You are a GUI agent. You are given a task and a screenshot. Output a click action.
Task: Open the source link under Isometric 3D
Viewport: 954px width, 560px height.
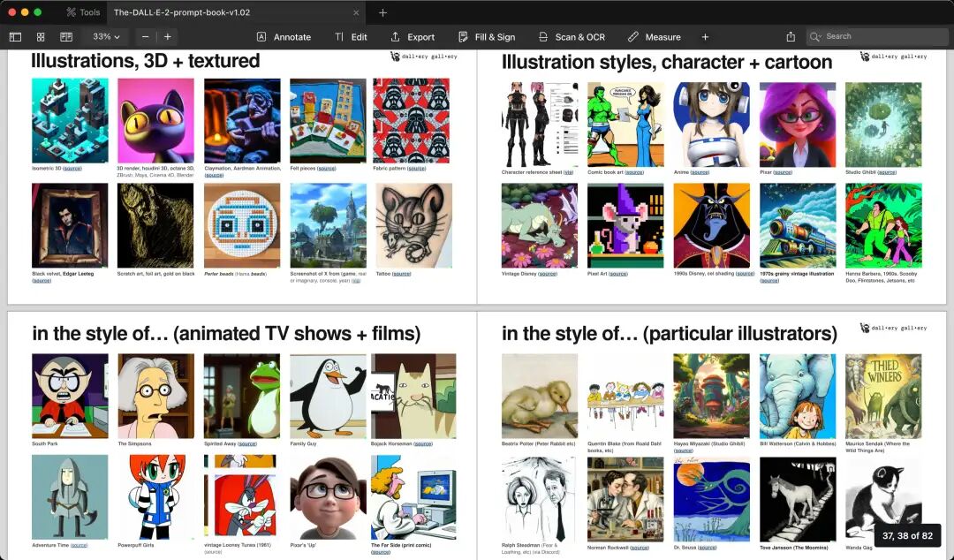[x=72, y=169]
